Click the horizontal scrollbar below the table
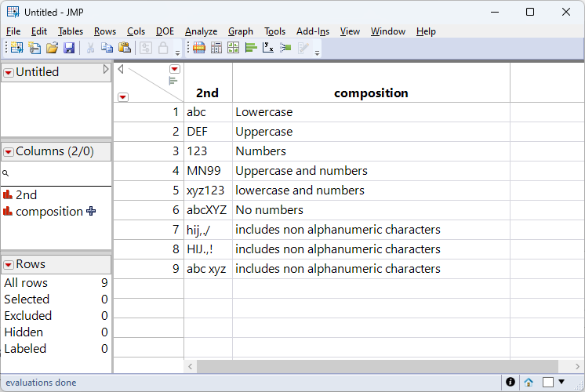 [x=376, y=366]
